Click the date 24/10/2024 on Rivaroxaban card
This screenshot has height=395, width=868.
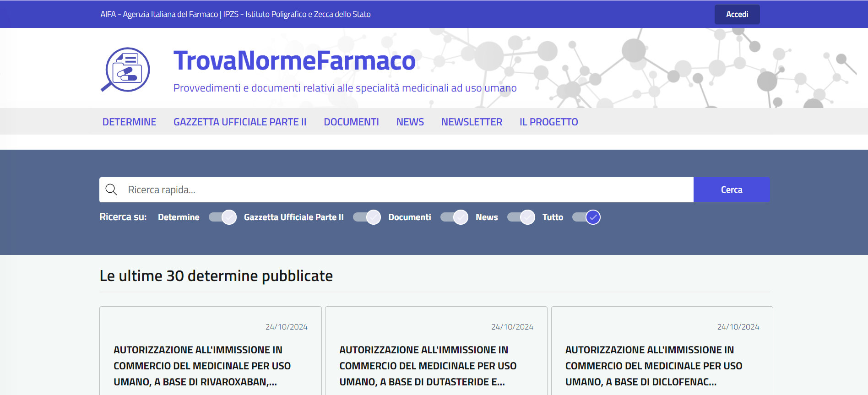click(287, 327)
